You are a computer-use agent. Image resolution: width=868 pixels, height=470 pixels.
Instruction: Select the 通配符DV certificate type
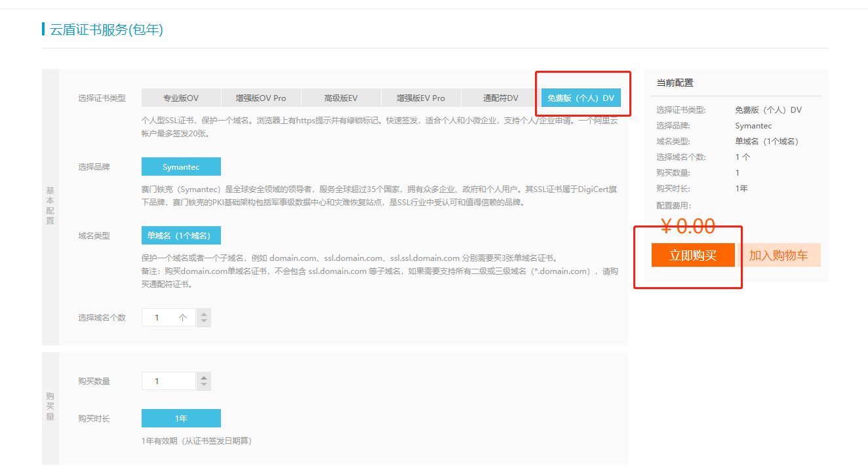coord(501,97)
